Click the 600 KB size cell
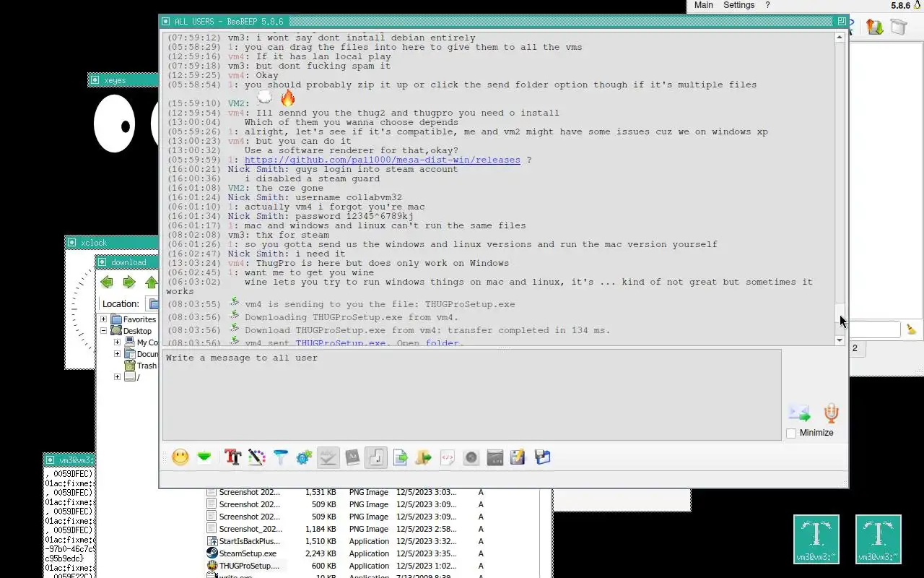924x578 pixels. (x=323, y=566)
